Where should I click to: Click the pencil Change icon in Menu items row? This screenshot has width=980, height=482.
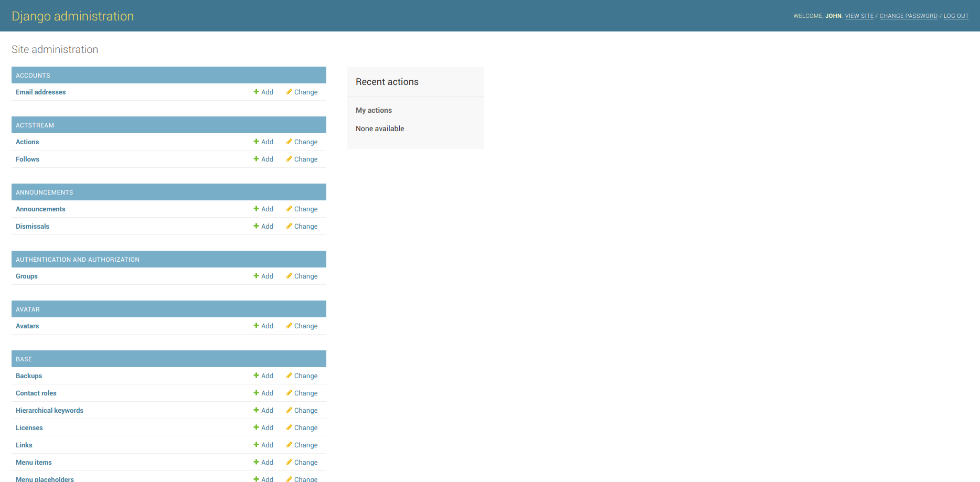pos(289,462)
